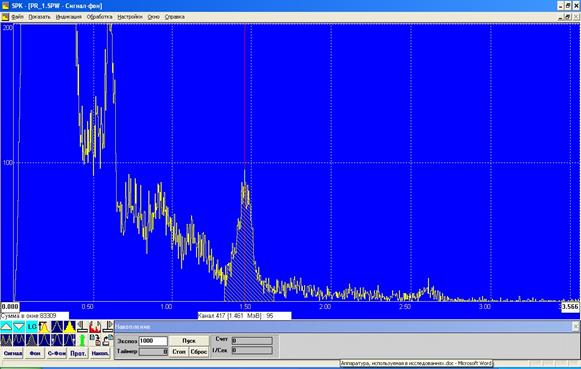Click the Экспоз input field showing 1000

[x=153, y=340]
